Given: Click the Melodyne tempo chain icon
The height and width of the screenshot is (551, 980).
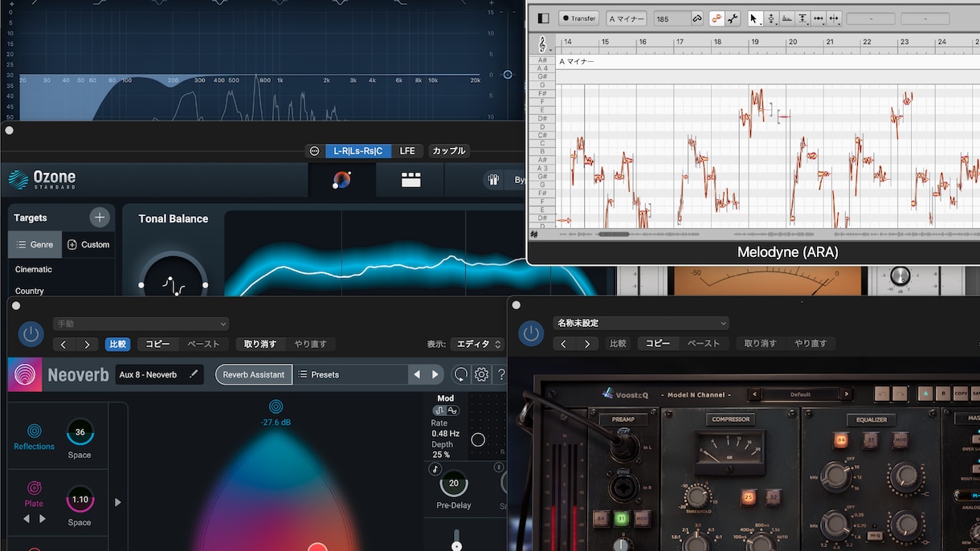Looking at the screenshot, I should pos(696,18).
